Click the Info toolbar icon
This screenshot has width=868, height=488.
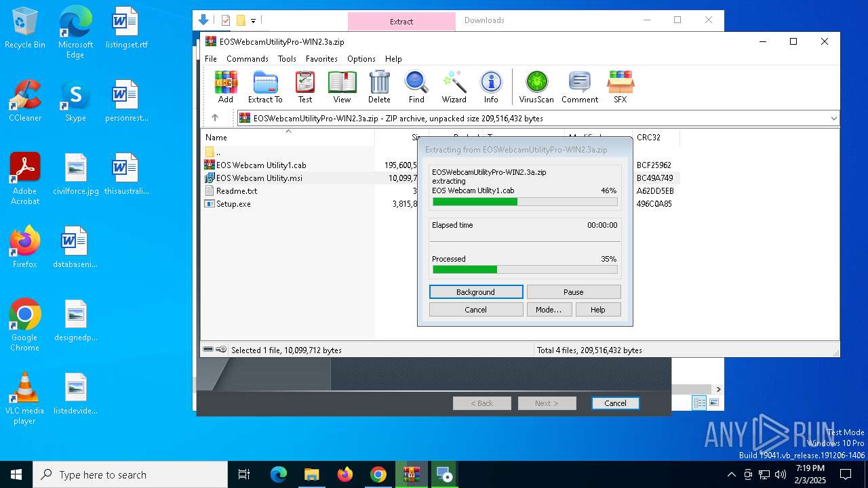491,87
